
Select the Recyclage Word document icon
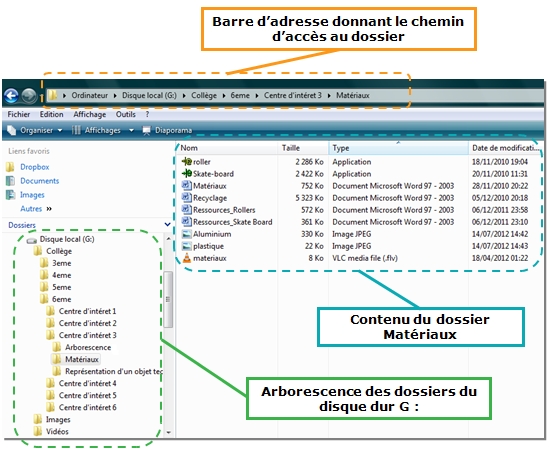pyautogui.click(x=186, y=197)
